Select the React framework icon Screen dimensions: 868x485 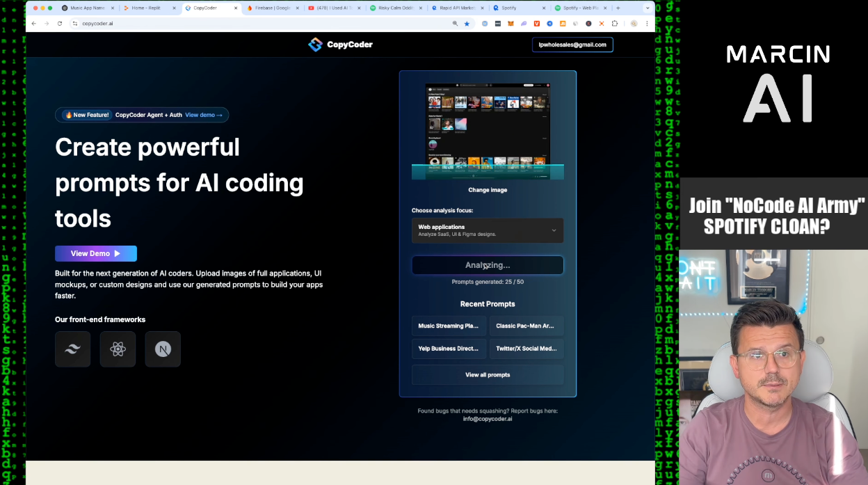click(x=118, y=349)
